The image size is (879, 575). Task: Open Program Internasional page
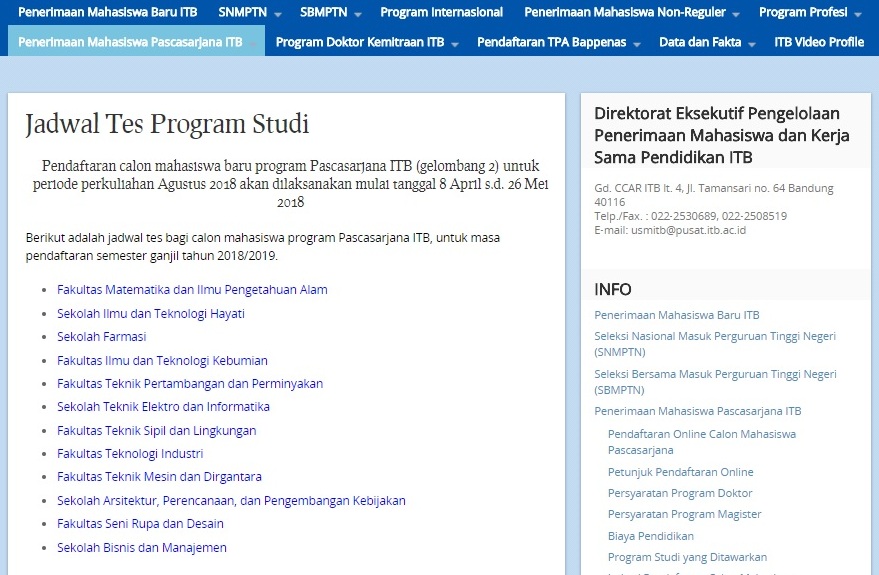[x=441, y=12]
